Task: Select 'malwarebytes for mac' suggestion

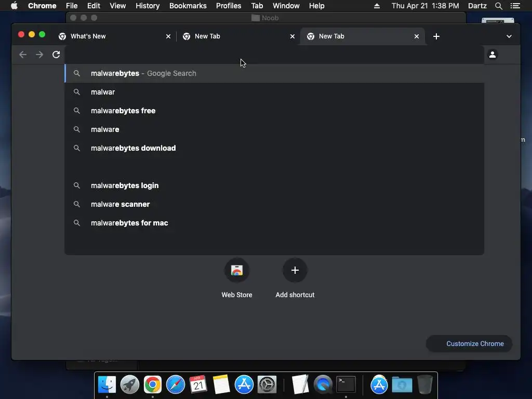Action: 274,223
